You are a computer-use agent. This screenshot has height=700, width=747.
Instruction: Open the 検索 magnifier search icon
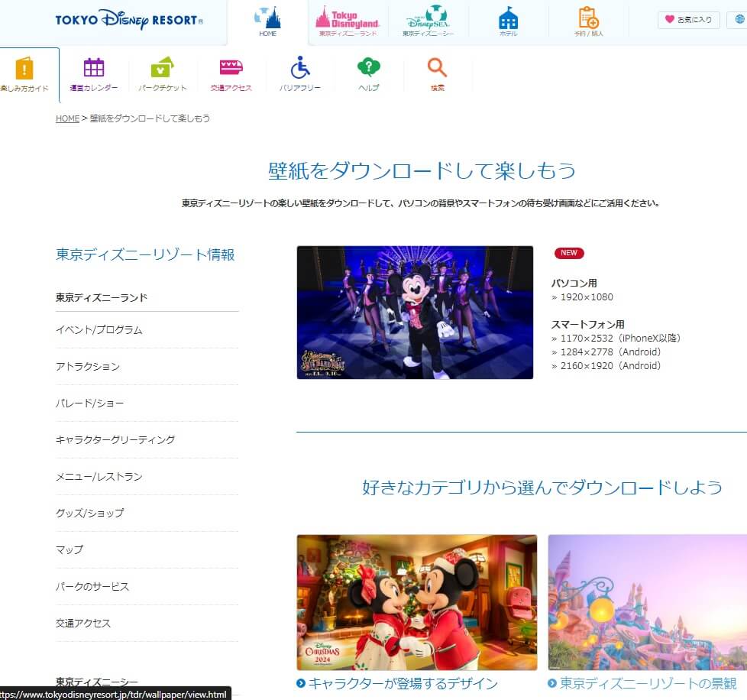pos(438,74)
